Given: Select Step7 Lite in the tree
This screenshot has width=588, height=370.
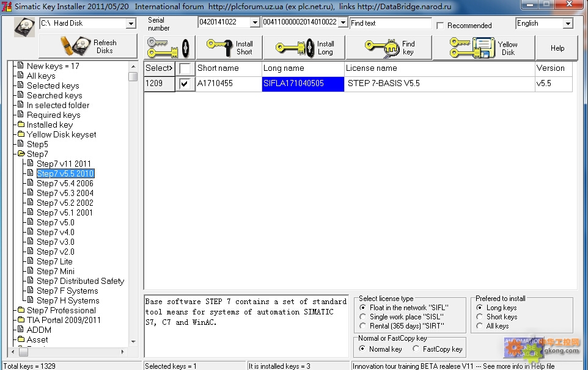Looking at the screenshot, I should tap(54, 261).
